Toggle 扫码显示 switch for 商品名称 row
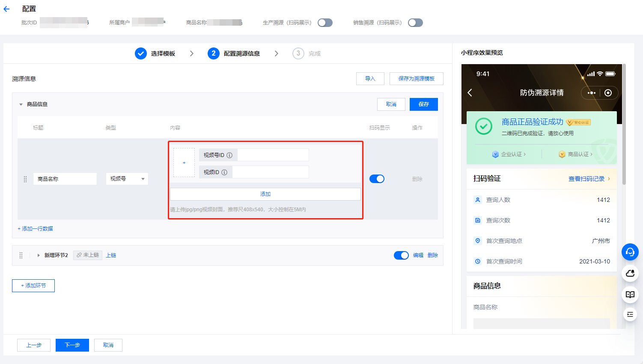643x364 pixels. [377, 179]
